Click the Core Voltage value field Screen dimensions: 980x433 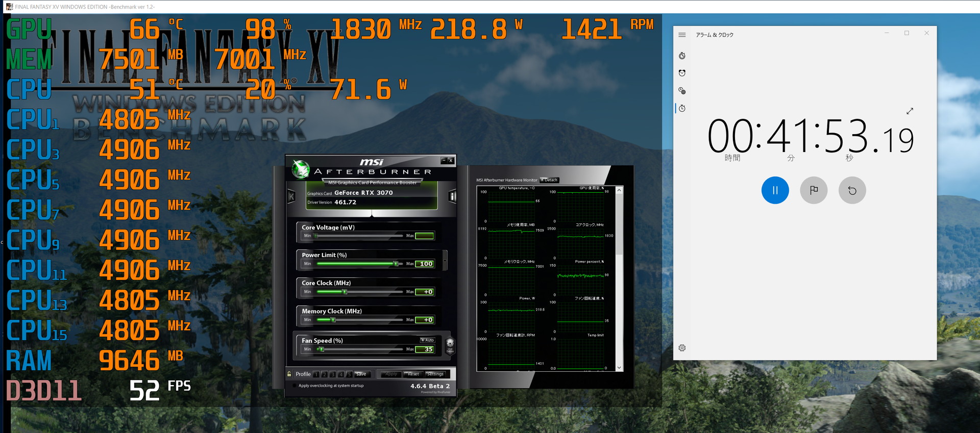click(425, 236)
